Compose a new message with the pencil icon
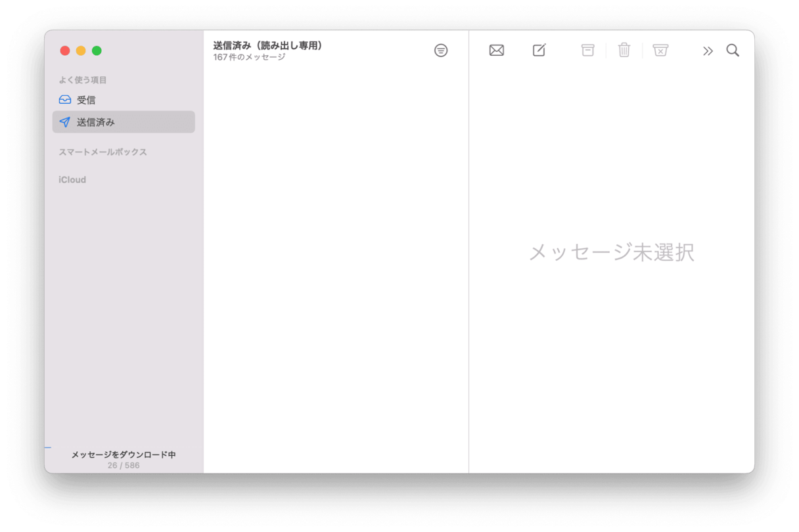This screenshot has height=532, width=799. (539, 51)
